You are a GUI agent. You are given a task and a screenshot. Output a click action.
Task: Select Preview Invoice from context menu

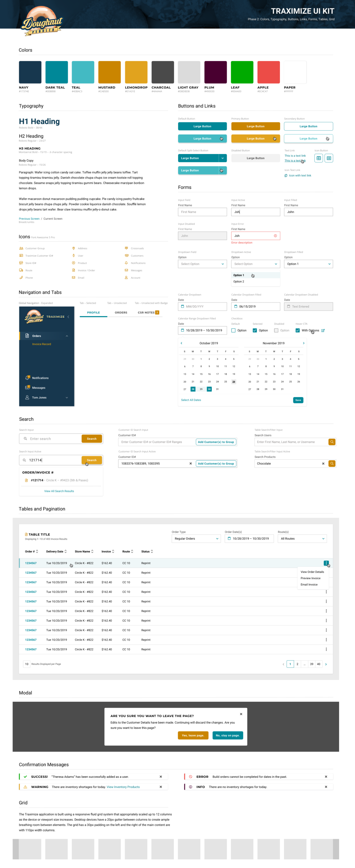[x=310, y=578]
